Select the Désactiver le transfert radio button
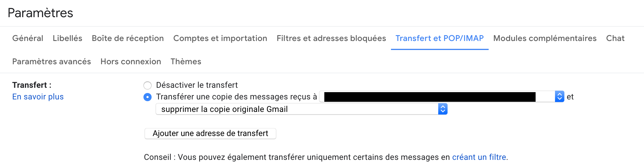The image size is (644, 168). pos(148,85)
